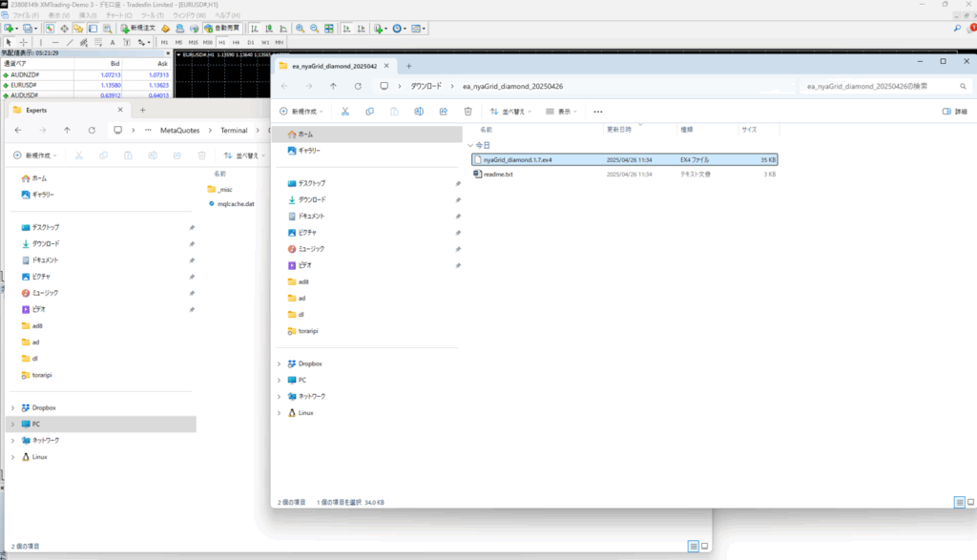977x560 pixels.
Task: Switch chart timeframe to D1
Action: [x=251, y=42]
